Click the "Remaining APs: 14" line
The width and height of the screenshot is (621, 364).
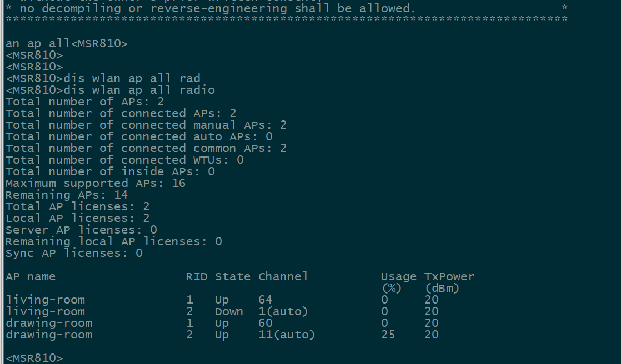66,195
